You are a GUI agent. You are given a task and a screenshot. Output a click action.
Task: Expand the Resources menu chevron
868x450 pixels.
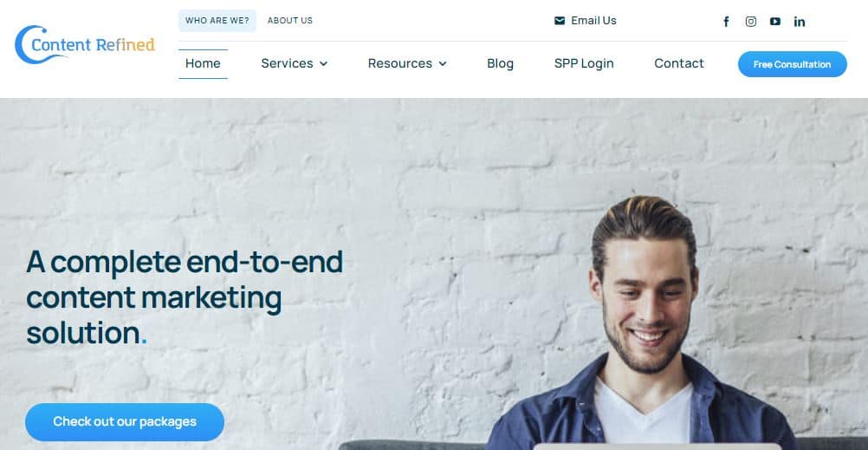coord(443,64)
